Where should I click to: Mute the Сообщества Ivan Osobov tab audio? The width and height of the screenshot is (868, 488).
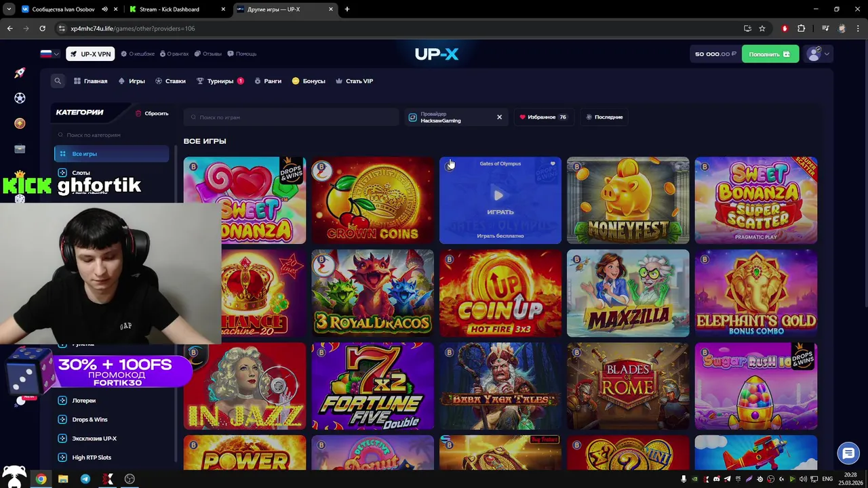pos(104,9)
